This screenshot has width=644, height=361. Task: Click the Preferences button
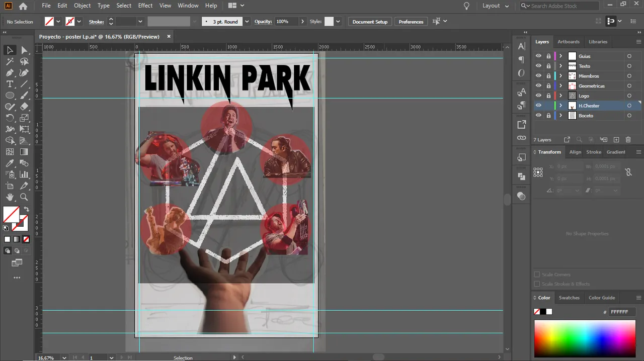tap(411, 22)
